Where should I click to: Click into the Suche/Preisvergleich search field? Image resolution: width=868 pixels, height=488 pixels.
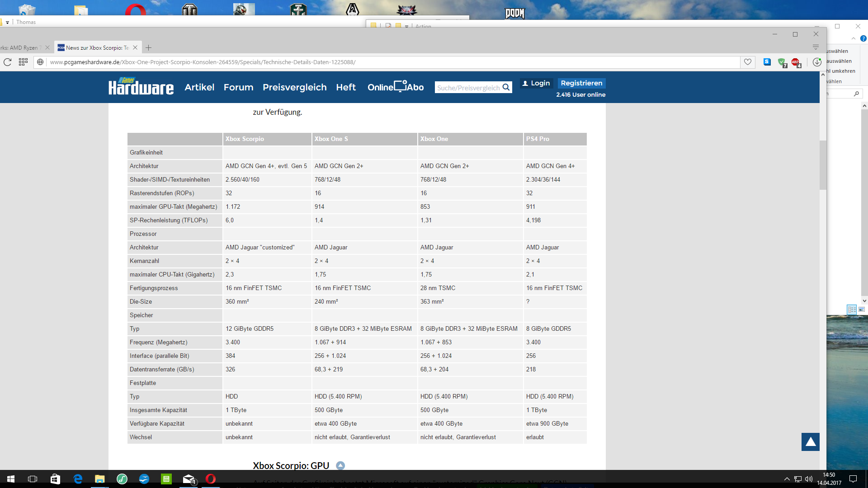(x=468, y=88)
